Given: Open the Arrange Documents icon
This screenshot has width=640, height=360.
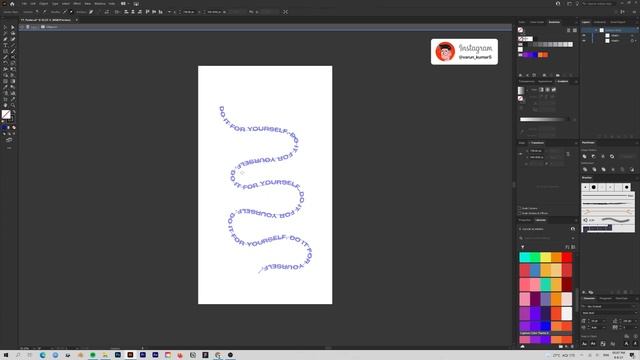Looking at the screenshot, I should (124, 4).
